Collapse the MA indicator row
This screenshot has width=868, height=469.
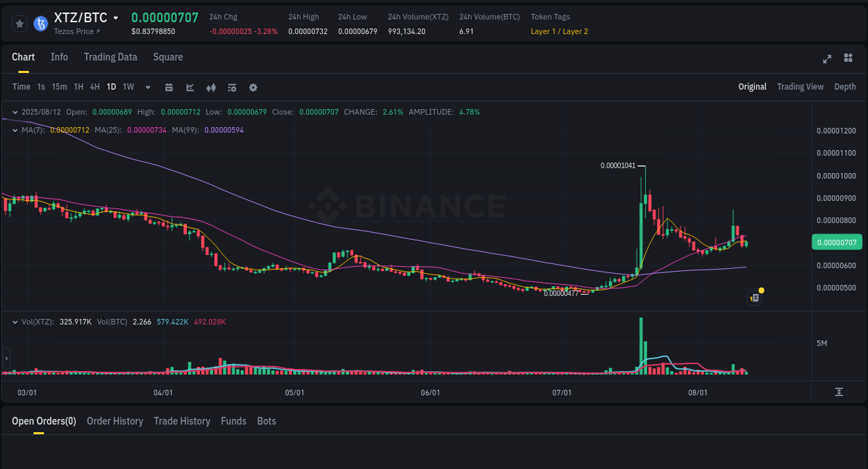click(x=14, y=129)
